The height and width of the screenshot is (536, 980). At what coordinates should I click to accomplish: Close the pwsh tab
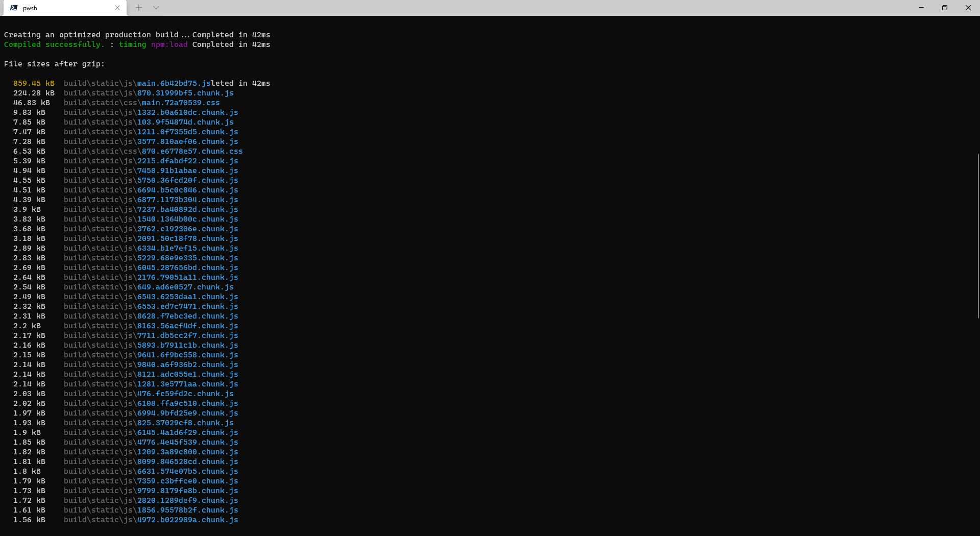pos(117,8)
